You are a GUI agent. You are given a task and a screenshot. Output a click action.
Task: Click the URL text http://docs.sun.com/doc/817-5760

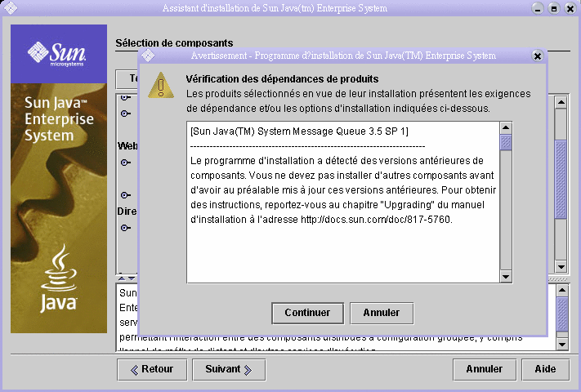click(x=376, y=220)
